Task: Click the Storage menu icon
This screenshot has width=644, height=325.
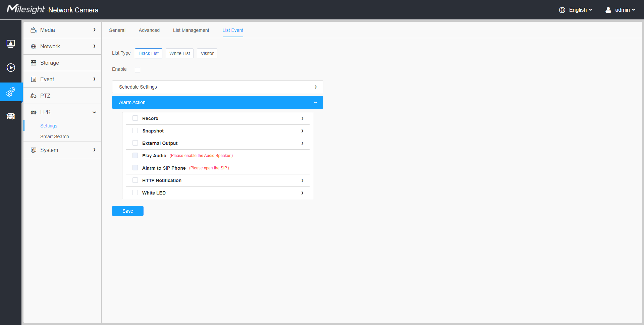Action: pyautogui.click(x=34, y=63)
